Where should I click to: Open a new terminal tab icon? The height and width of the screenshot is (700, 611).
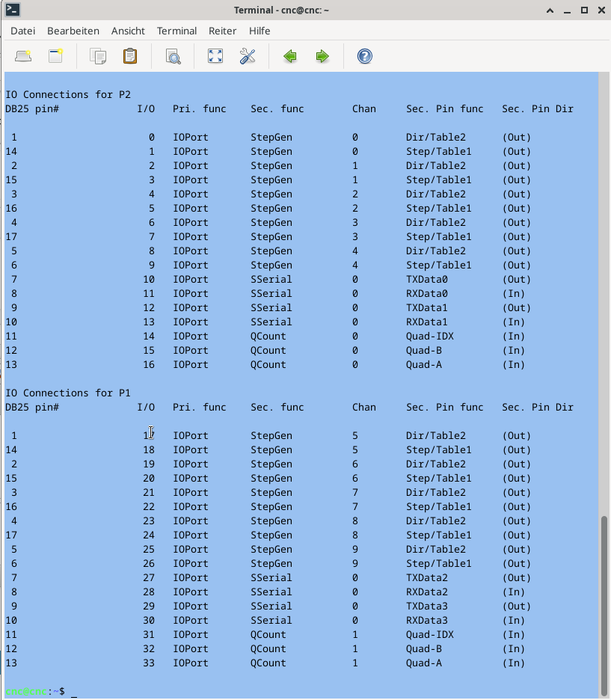pos(23,56)
